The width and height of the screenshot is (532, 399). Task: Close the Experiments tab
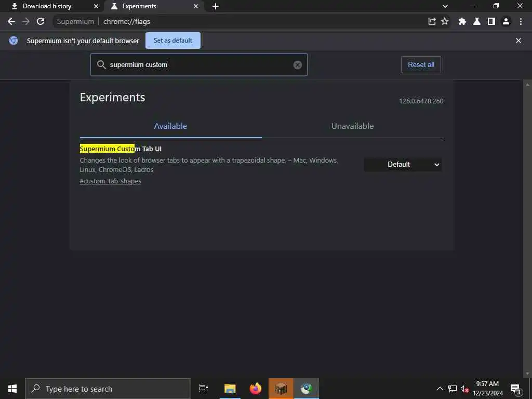[x=196, y=6]
